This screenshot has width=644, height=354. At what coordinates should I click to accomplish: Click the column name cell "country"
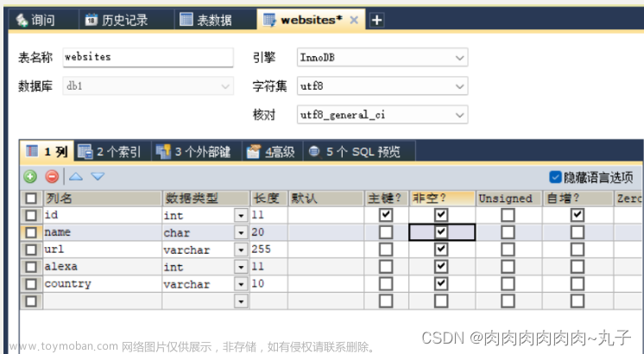click(103, 284)
